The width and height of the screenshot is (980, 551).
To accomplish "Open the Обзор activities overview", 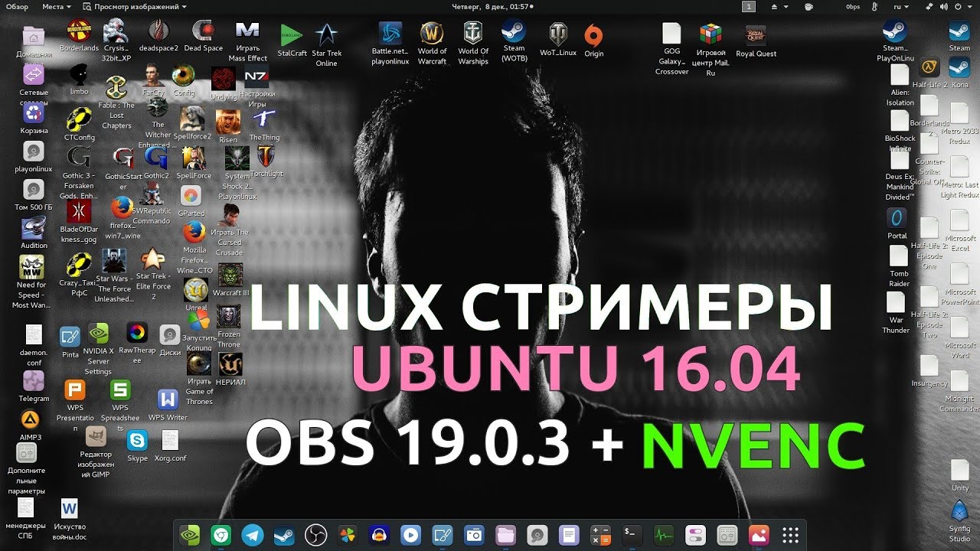I will (x=17, y=6).
